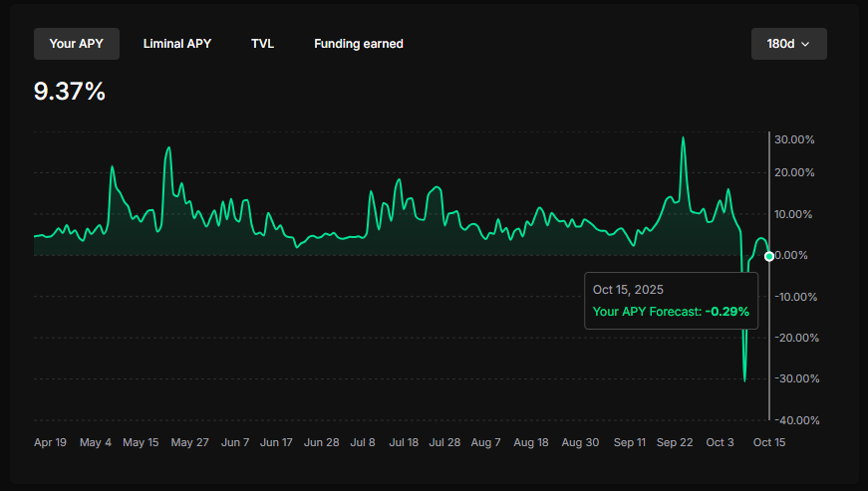Image resolution: width=868 pixels, height=491 pixels.
Task: Click the -30.00% y-axis label
Action: (x=796, y=378)
